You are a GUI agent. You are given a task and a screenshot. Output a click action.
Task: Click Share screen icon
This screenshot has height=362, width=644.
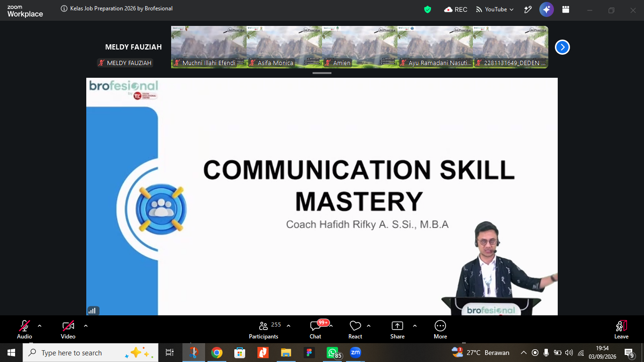[x=397, y=329]
